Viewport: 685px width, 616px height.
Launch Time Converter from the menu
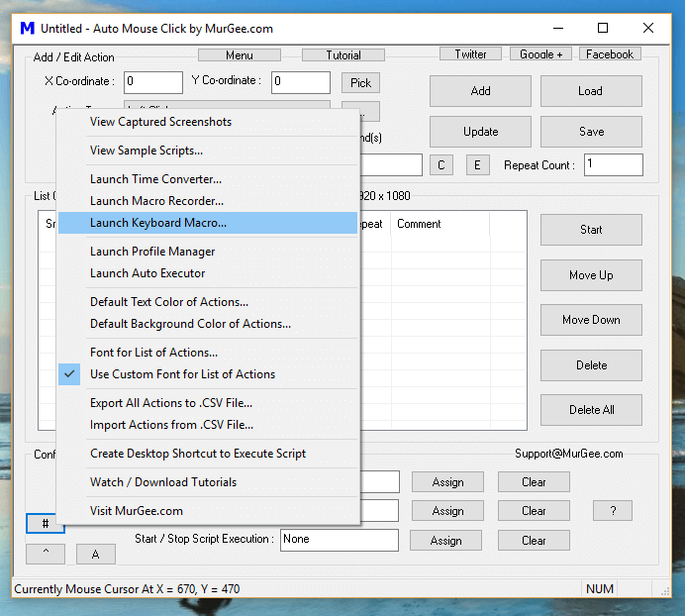point(208,179)
